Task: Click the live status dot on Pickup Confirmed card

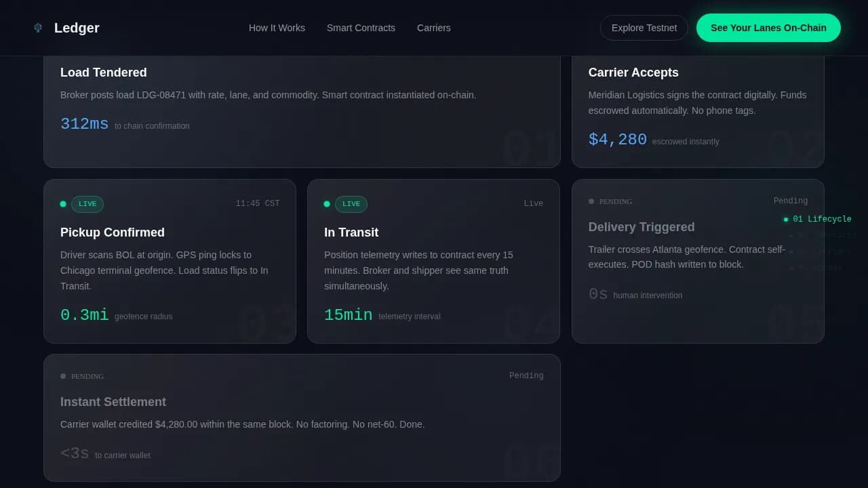Action: (63, 203)
